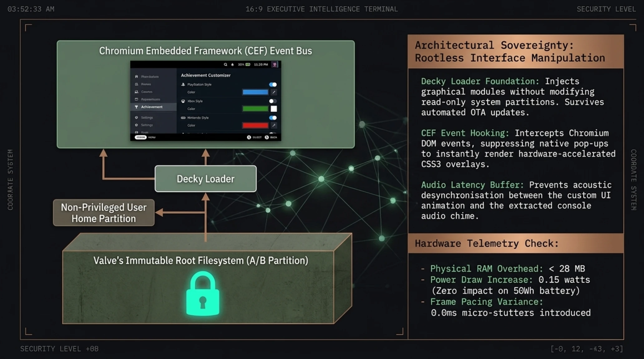Click the Xbox logo icon
This screenshot has height=359, width=644.
(x=183, y=101)
